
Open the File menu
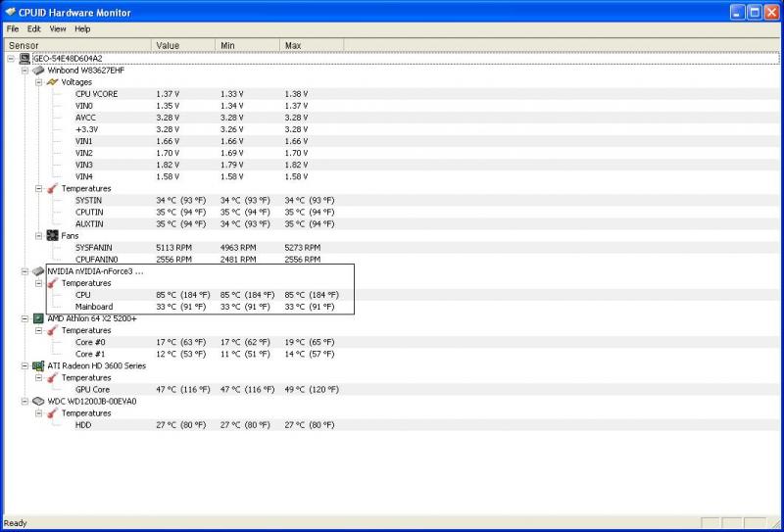(x=13, y=29)
